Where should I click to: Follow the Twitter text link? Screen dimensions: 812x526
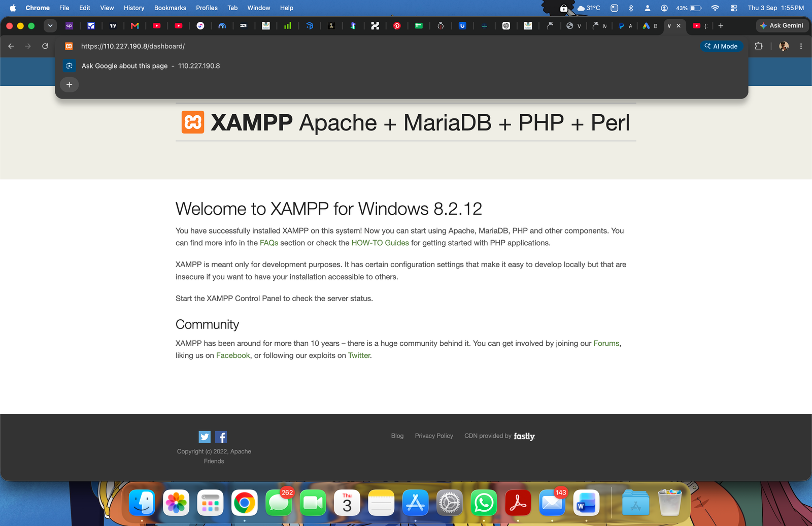(x=359, y=356)
